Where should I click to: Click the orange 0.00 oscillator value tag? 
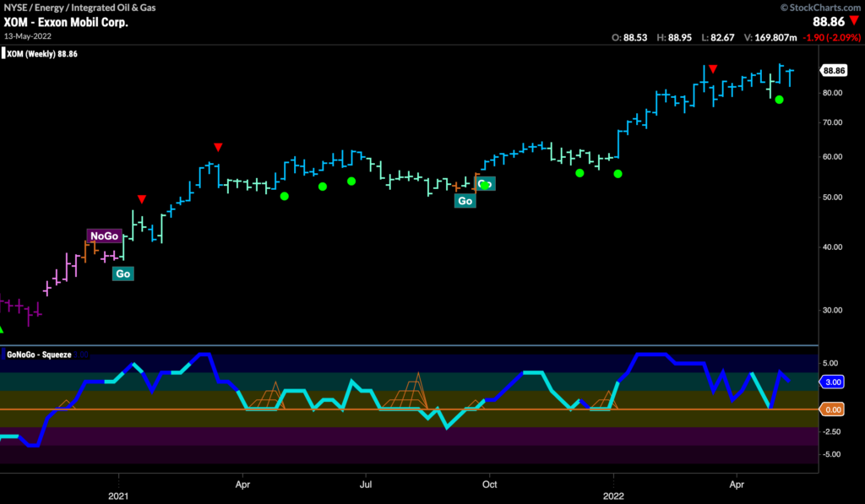click(832, 409)
